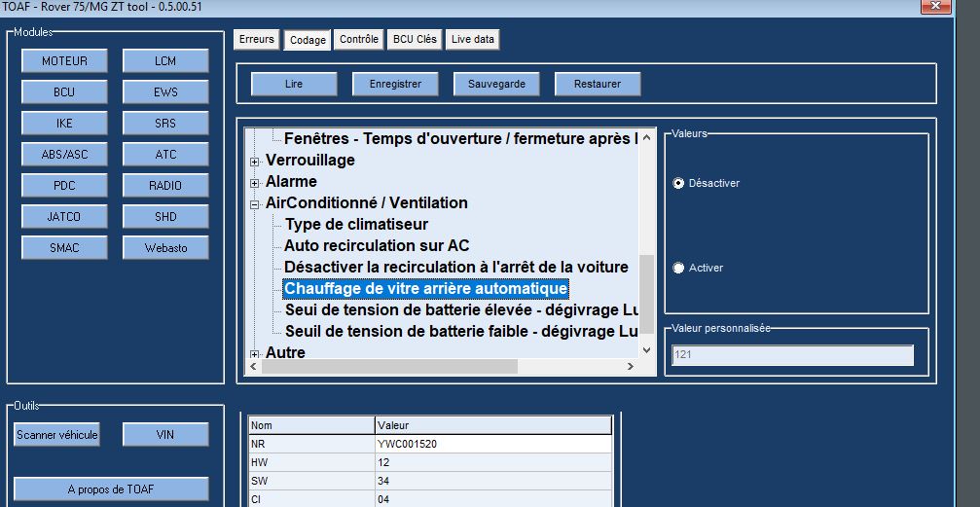Open A propos de TOAF
Image resolution: width=980 pixels, height=507 pixels.
(111, 489)
